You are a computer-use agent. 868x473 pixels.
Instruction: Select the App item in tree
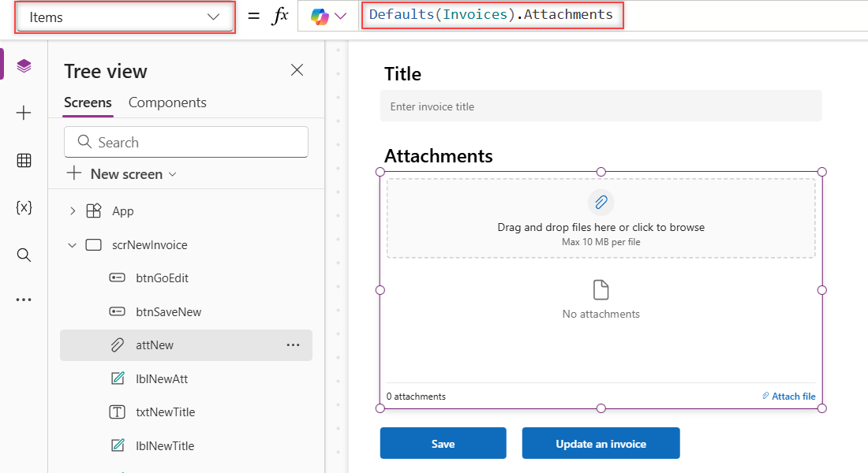[123, 210]
